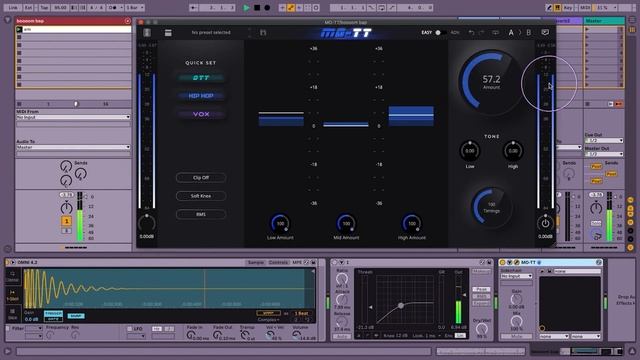Toggle the Key map mode button
Screen dimensions: 640x360
click(x=568, y=7)
